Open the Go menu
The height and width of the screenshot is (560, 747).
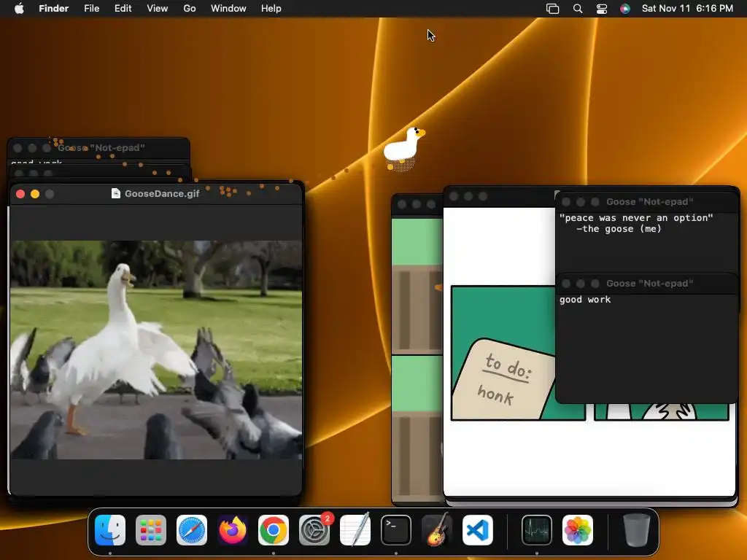(190, 8)
